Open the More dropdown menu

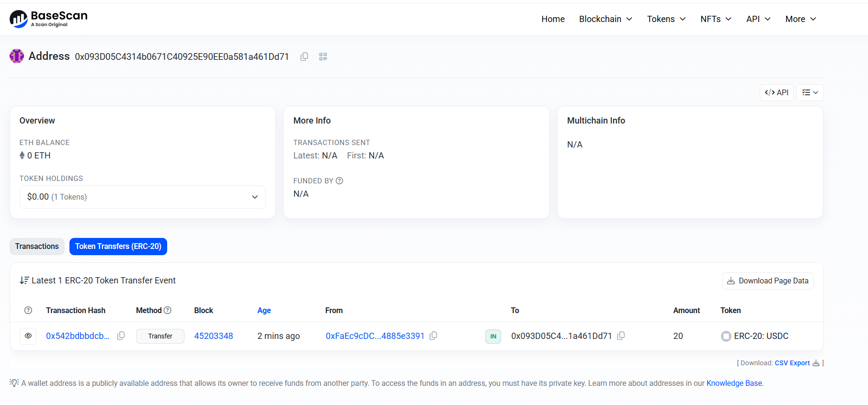(x=801, y=19)
